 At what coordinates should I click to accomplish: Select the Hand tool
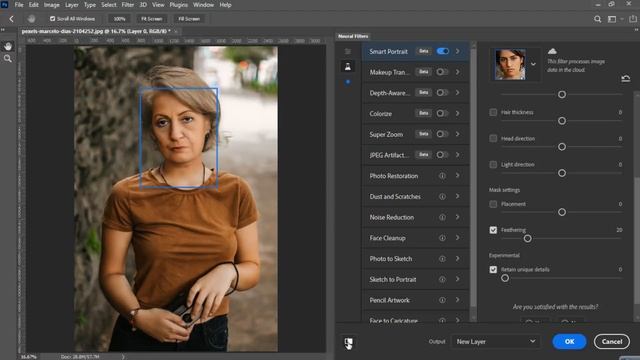[8, 46]
